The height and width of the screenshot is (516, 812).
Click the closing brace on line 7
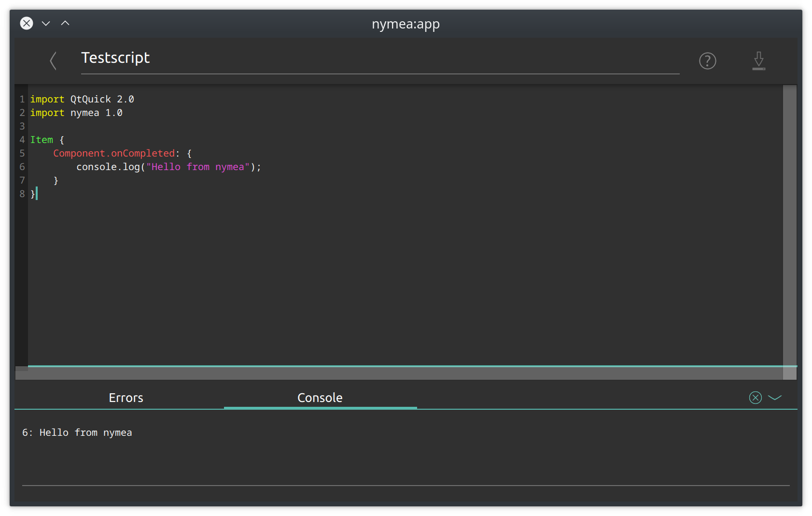coord(56,180)
